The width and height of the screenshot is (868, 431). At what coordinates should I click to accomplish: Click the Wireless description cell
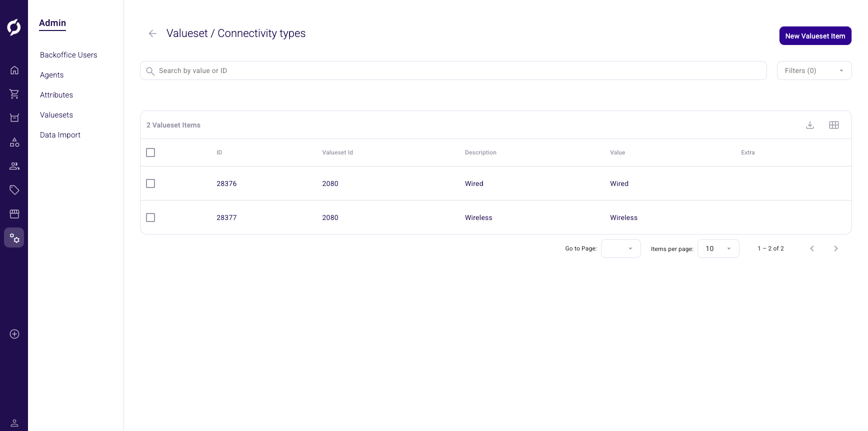(478, 217)
